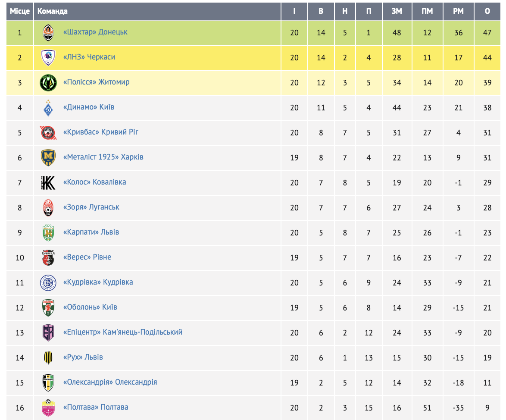Click the «Команда» column header

[53, 11]
